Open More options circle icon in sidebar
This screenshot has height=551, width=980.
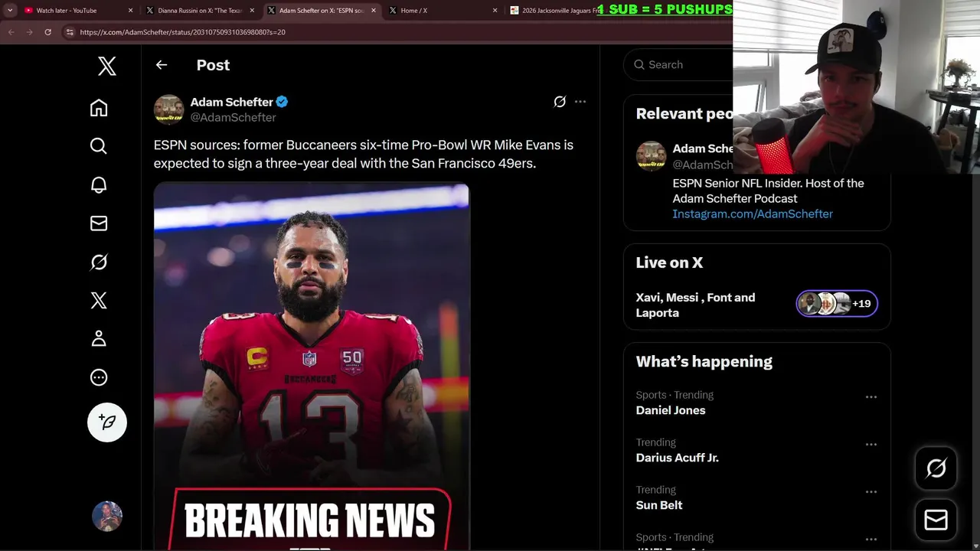(99, 377)
